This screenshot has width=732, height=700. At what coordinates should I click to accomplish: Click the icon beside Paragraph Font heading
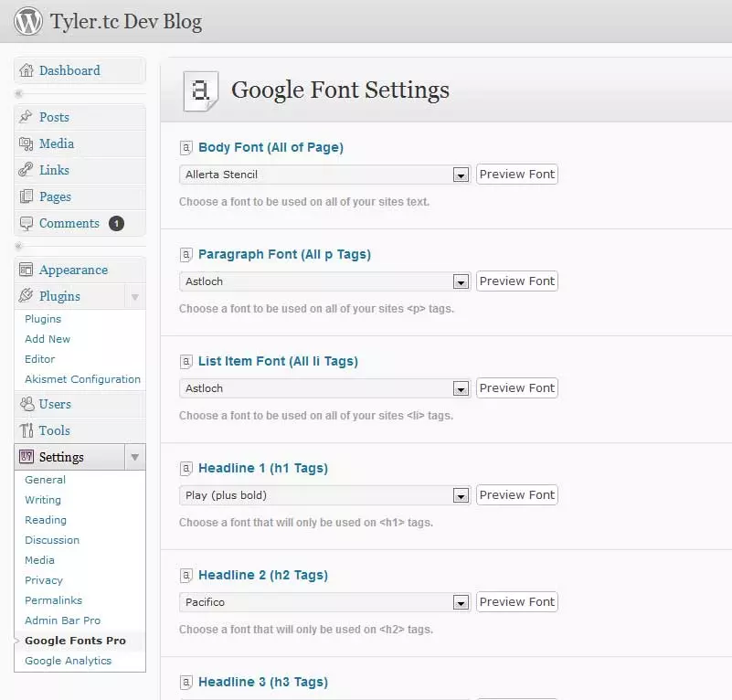point(186,255)
